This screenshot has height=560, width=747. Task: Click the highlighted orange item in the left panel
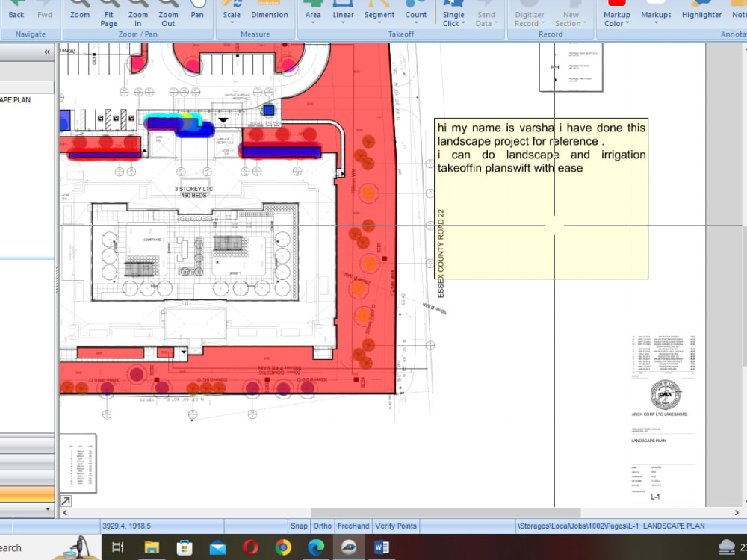click(x=27, y=494)
